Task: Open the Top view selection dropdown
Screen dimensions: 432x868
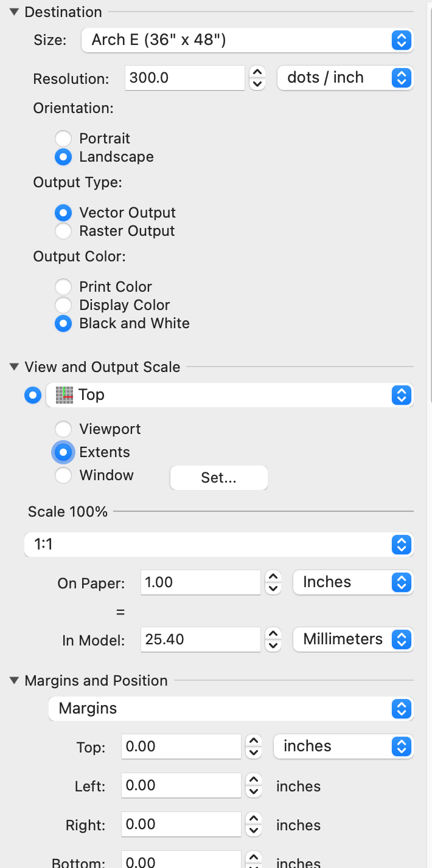Action: 230,395
